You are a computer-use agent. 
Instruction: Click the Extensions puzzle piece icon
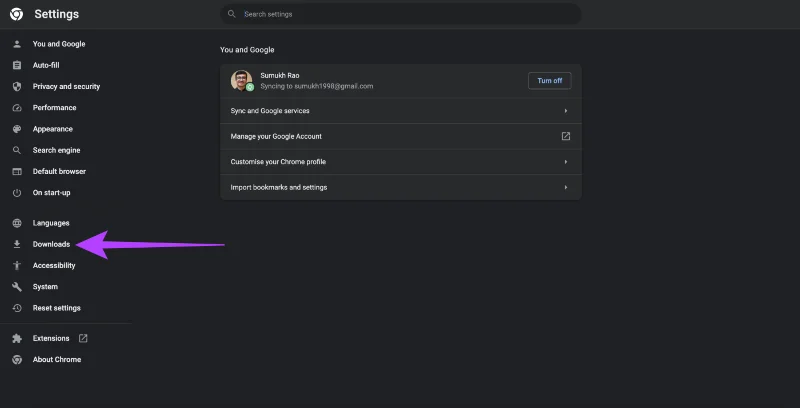coord(17,338)
